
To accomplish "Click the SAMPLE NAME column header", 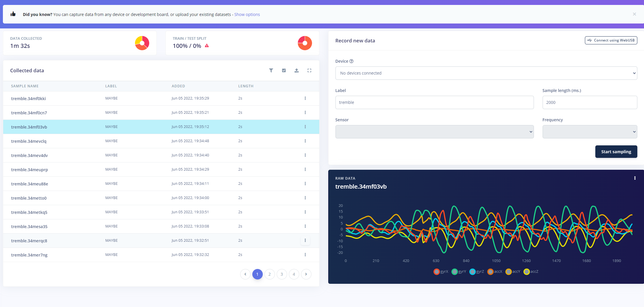I will pyautogui.click(x=25, y=86).
